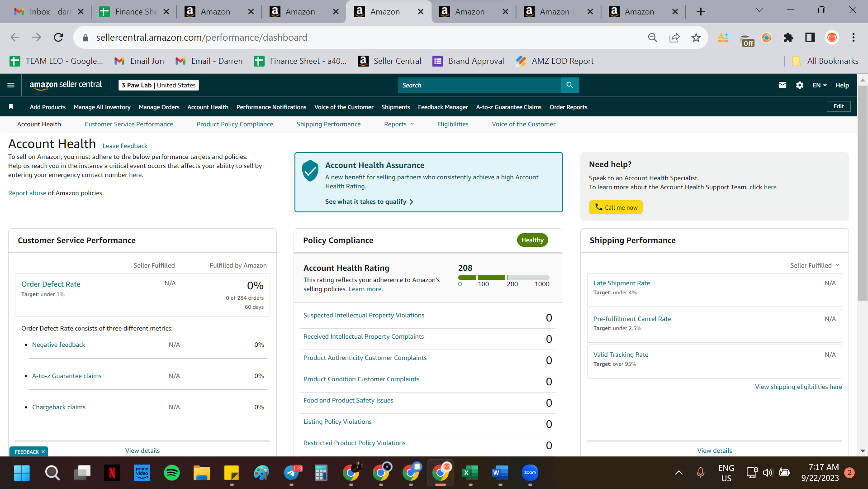
Task: Open the A-to-z Guarantee Claims menu item
Action: [508, 107]
